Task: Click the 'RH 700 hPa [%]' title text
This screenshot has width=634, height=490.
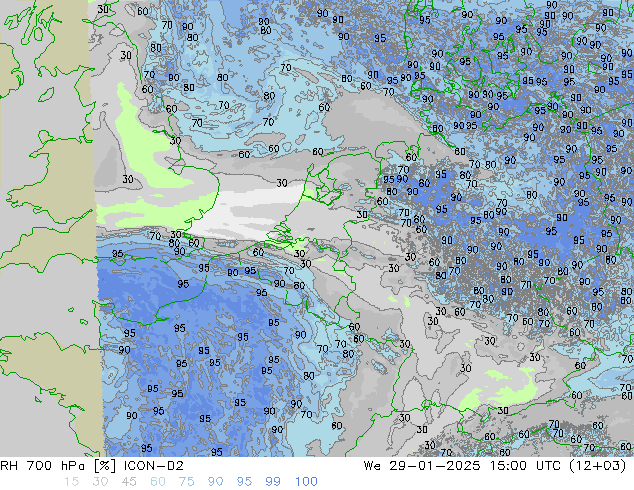Action: point(58,466)
